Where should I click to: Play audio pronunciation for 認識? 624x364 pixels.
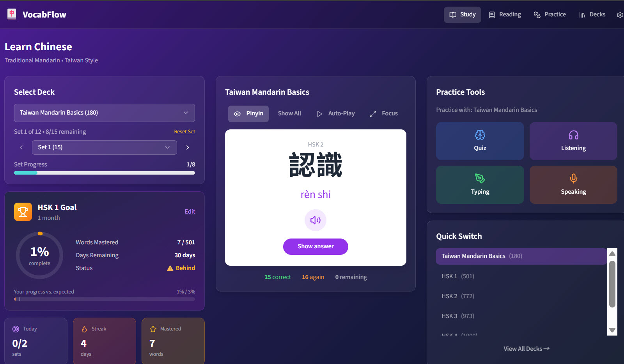(315, 220)
